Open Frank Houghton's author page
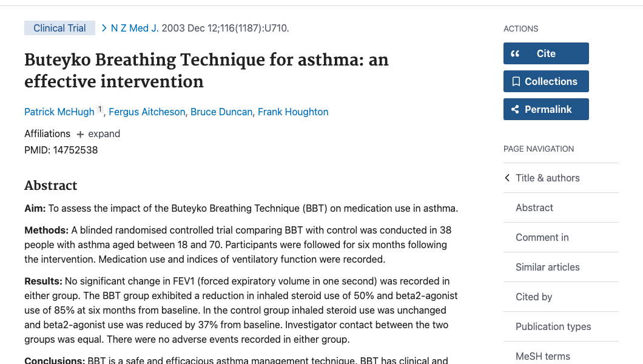This screenshot has width=643, height=364. click(x=293, y=112)
